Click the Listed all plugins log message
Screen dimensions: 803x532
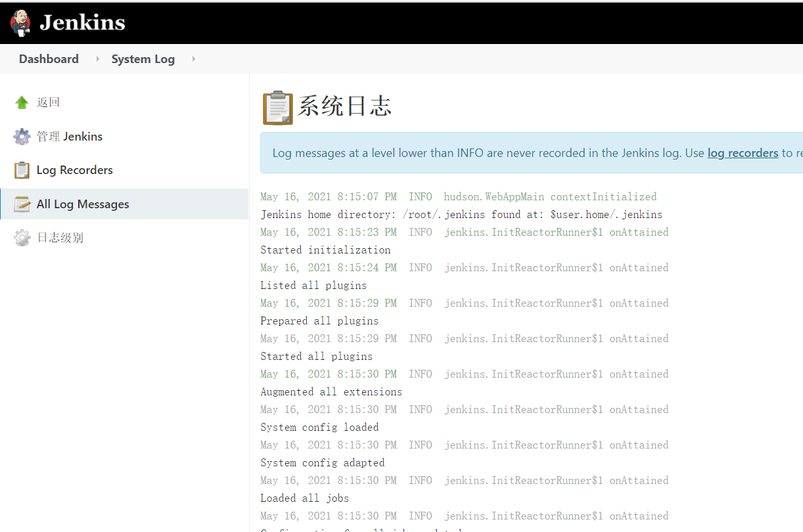click(x=313, y=286)
